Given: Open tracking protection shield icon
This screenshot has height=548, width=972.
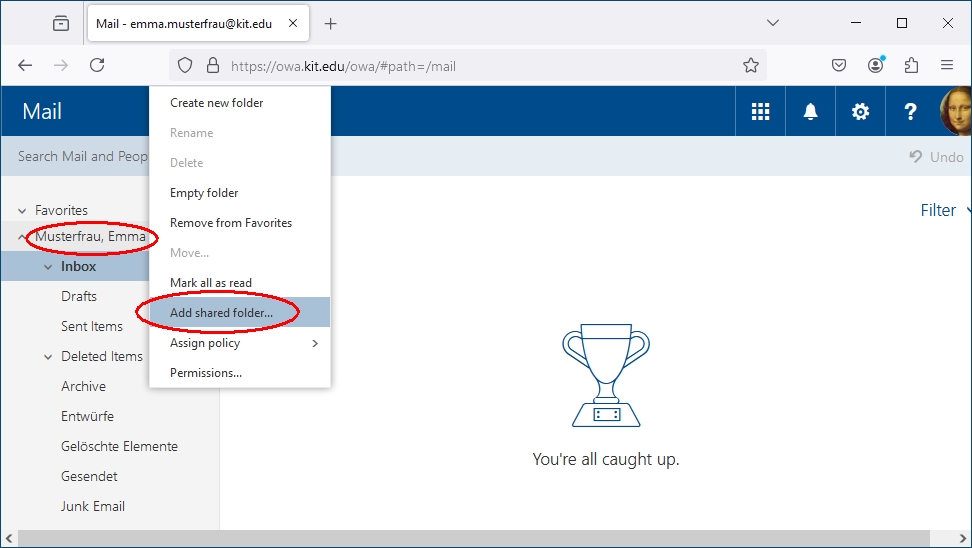Looking at the screenshot, I should [x=185, y=65].
